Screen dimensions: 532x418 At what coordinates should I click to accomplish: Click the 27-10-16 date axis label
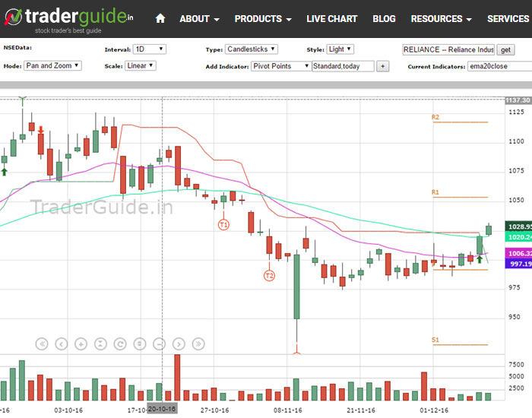click(215, 410)
